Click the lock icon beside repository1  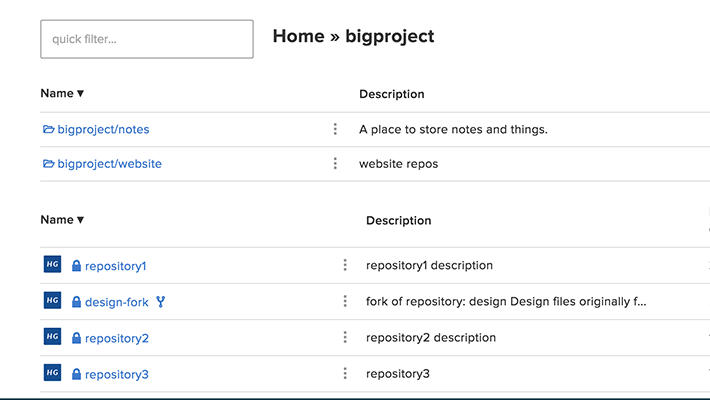tap(76, 266)
